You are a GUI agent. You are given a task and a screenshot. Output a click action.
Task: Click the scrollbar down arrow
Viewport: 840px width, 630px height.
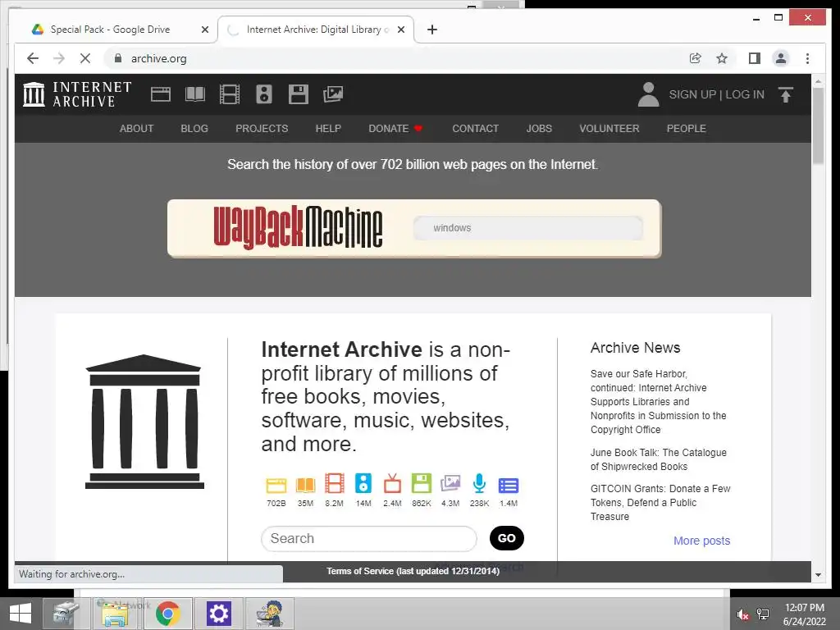point(818,574)
